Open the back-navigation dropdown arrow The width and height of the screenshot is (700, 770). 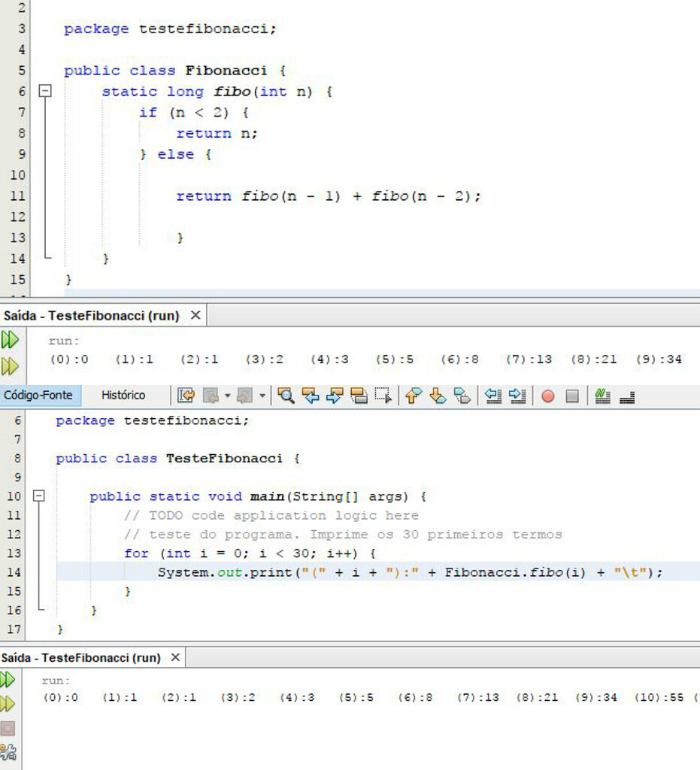(227, 396)
